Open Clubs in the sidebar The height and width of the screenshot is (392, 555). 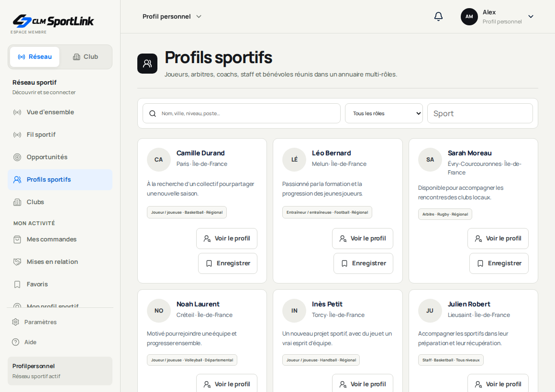pyautogui.click(x=60, y=202)
